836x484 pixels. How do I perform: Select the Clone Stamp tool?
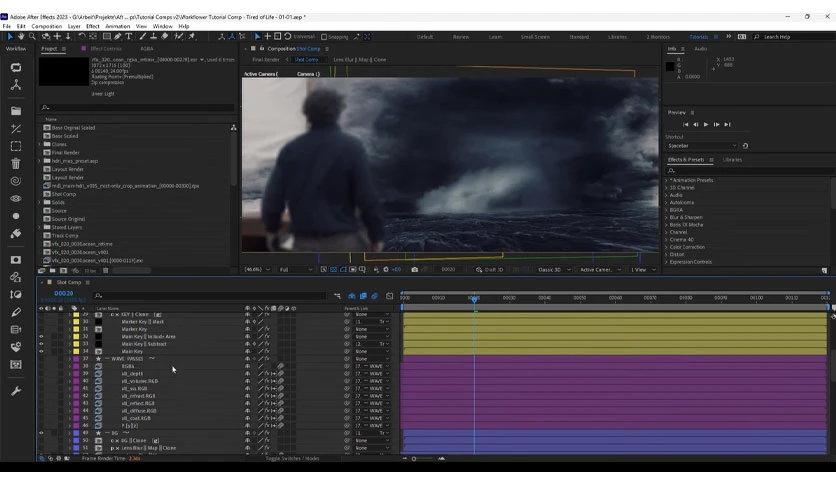point(154,36)
